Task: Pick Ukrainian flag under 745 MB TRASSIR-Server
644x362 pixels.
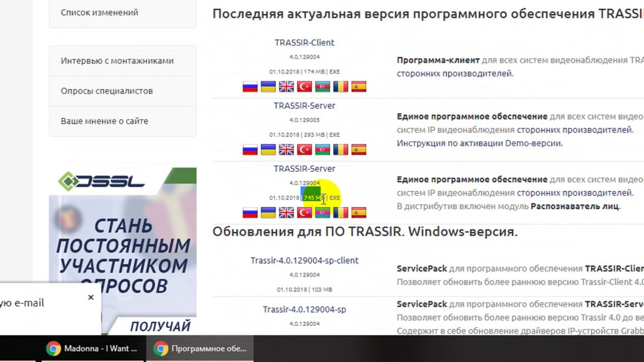Action: point(268,213)
